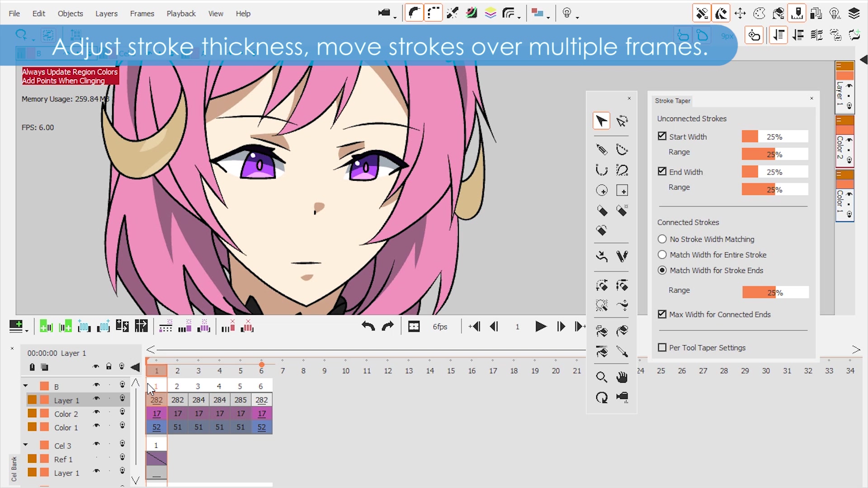The height and width of the screenshot is (488, 868).
Task: Play the animation
Action: 540,326
